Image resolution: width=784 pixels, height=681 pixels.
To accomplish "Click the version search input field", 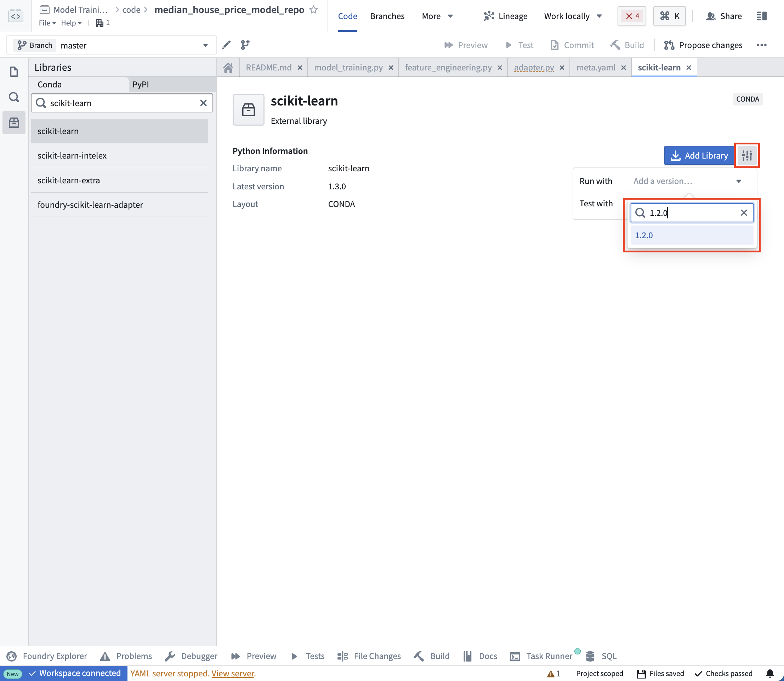I will click(x=692, y=213).
